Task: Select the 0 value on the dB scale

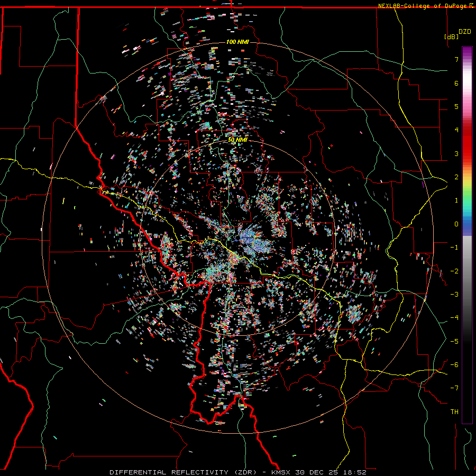Action: click(x=456, y=224)
